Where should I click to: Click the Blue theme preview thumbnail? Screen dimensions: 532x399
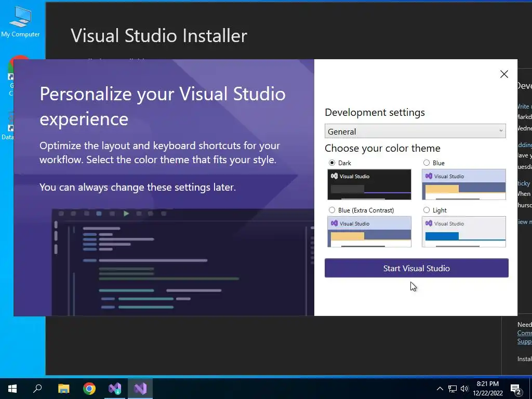click(x=464, y=184)
